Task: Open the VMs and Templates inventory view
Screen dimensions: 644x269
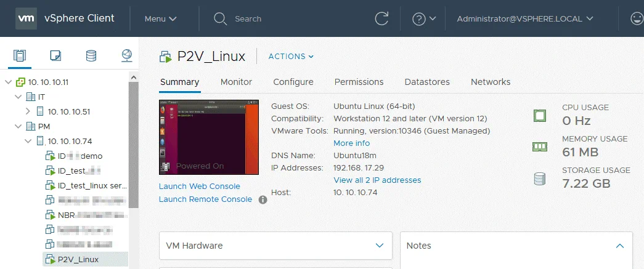Action: (x=55, y=56)
